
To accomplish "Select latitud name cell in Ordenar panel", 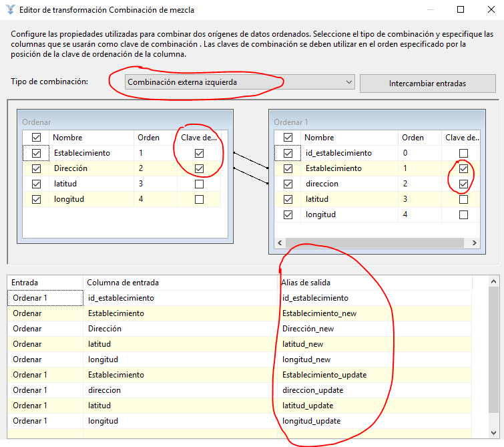I will point(91,184).
